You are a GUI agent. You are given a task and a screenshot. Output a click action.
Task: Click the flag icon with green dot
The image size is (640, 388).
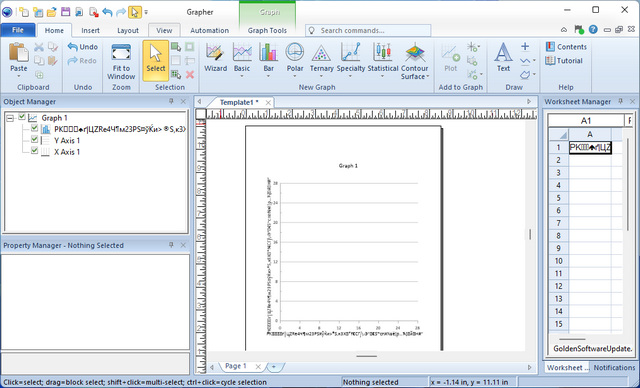pyautogui.click(x=579, y=30)
